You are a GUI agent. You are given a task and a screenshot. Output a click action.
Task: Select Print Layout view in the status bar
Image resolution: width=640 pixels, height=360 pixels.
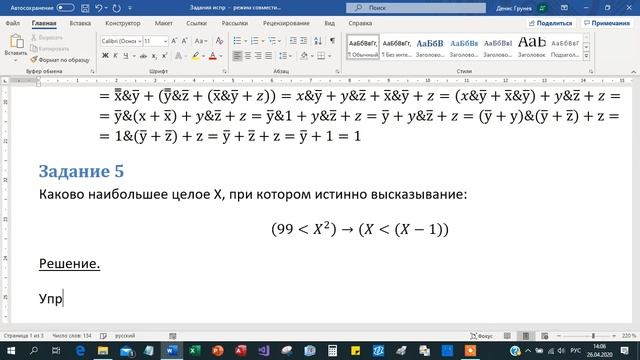click(526, 336)
